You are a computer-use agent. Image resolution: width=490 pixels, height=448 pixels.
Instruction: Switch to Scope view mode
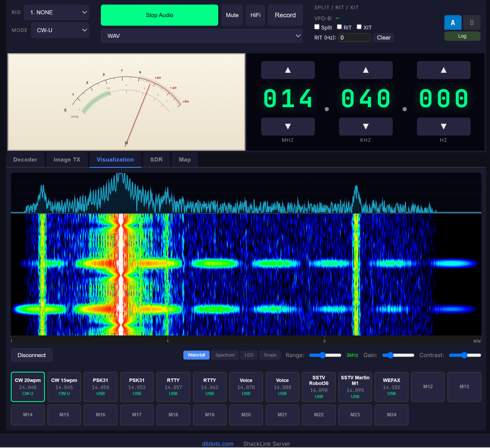click(x=270, y=355)
